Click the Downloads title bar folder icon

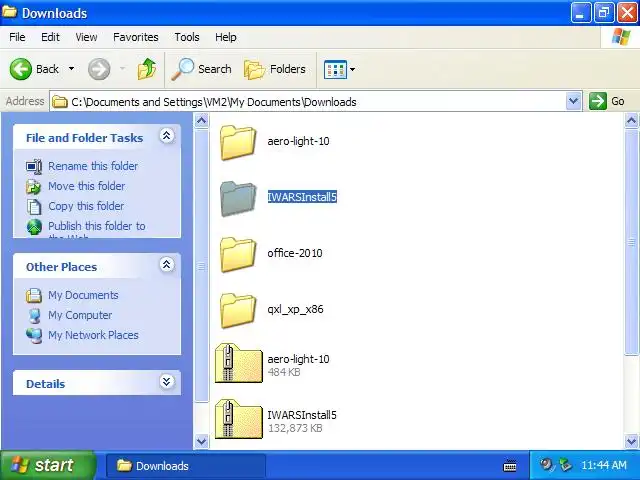coord(9,12)
